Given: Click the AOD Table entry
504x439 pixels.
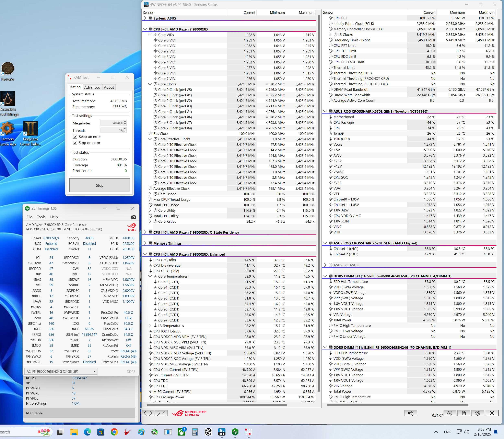Looking at the screenshot, I should pyautogui.click(x=34, y=413).
